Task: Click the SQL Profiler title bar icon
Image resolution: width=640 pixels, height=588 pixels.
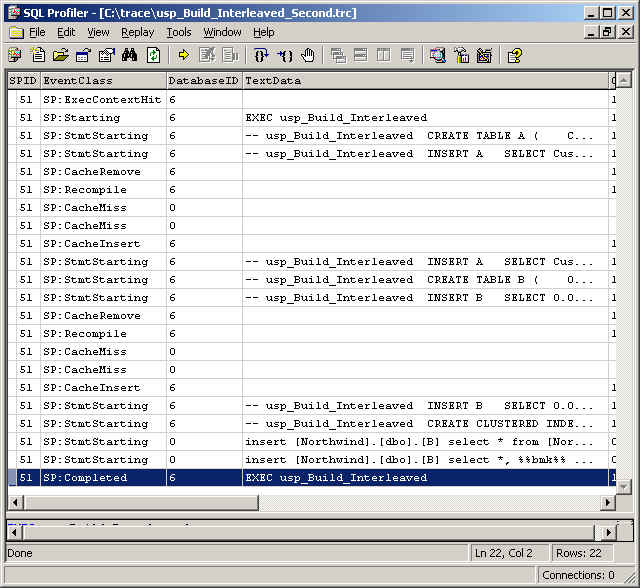Action: 14,13
